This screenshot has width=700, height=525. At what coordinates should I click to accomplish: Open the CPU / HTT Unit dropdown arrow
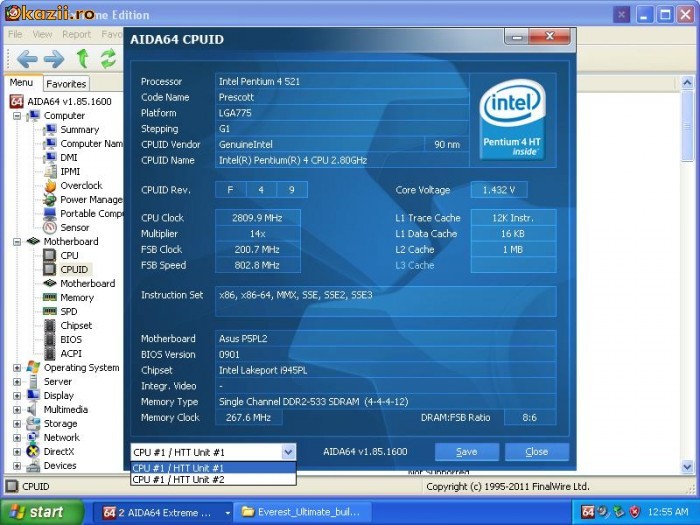tap(288, 452)
